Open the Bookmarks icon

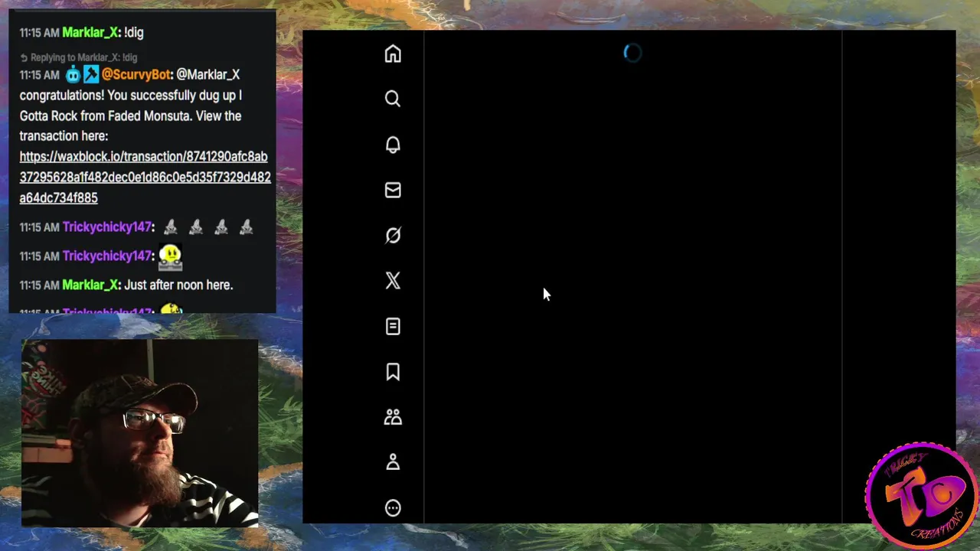393,372
